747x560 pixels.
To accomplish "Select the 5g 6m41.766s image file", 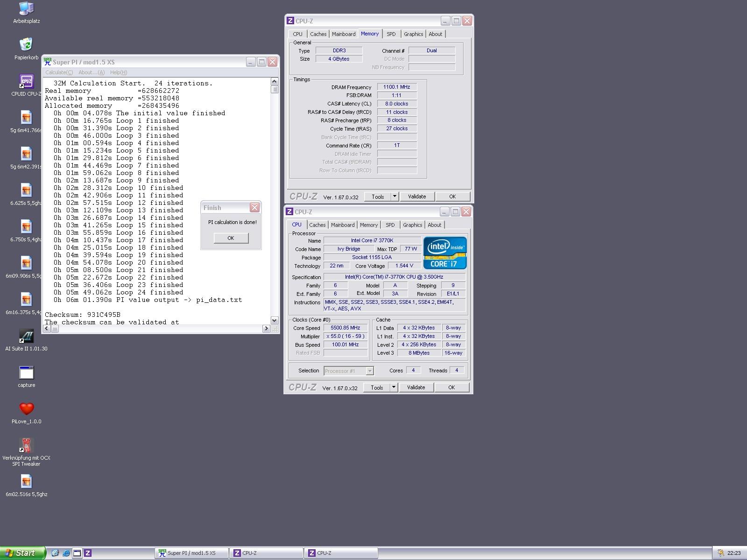I will point(26,118).
